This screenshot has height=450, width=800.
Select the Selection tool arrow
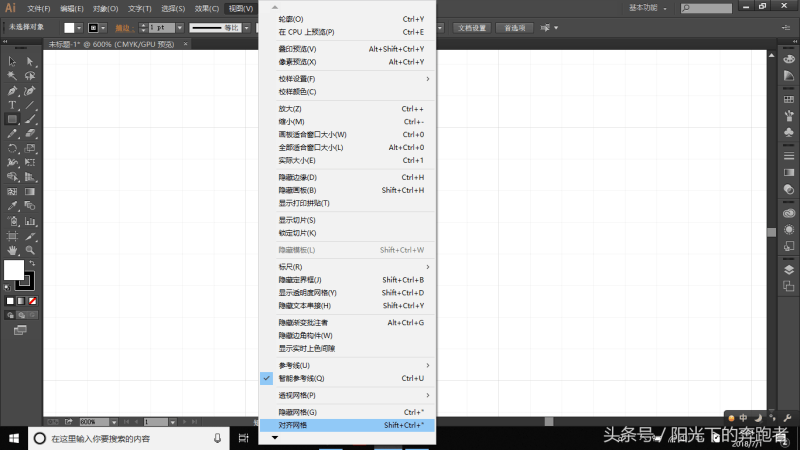pos(12,62)
